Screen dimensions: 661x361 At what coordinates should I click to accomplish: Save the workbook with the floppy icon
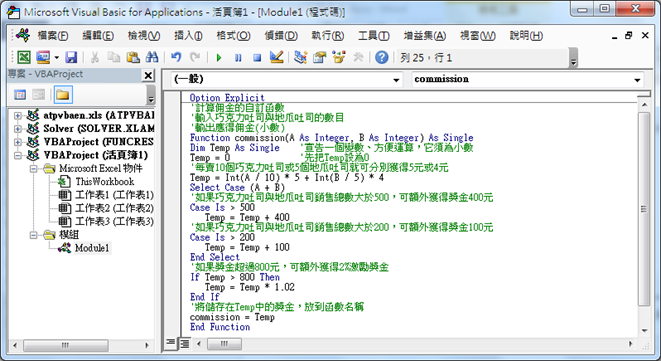(71, 57)
